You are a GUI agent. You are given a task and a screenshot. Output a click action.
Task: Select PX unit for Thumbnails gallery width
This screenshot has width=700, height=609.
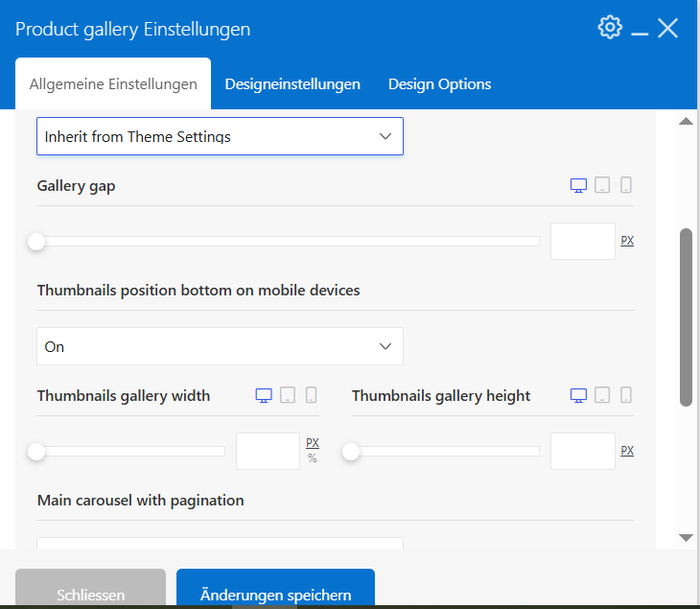[313, 443]
